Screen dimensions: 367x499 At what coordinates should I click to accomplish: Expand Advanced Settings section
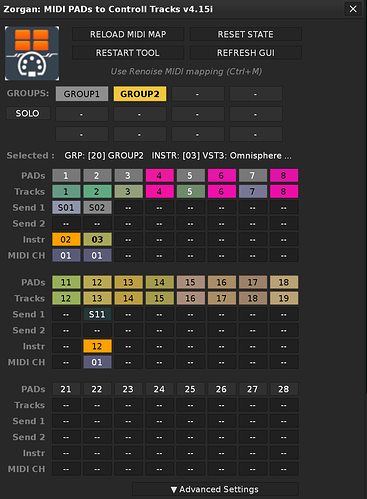pos(215,489)
